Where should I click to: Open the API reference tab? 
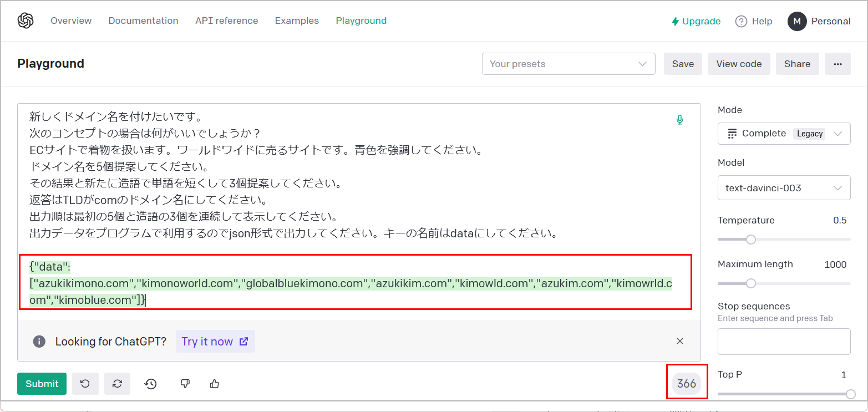coord(226,21)
